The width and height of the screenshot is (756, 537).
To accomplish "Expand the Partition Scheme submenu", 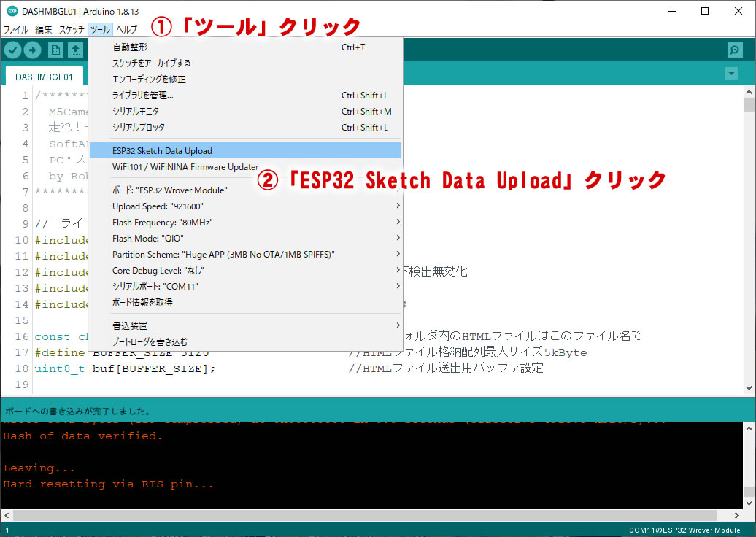I will click(245, 254).
